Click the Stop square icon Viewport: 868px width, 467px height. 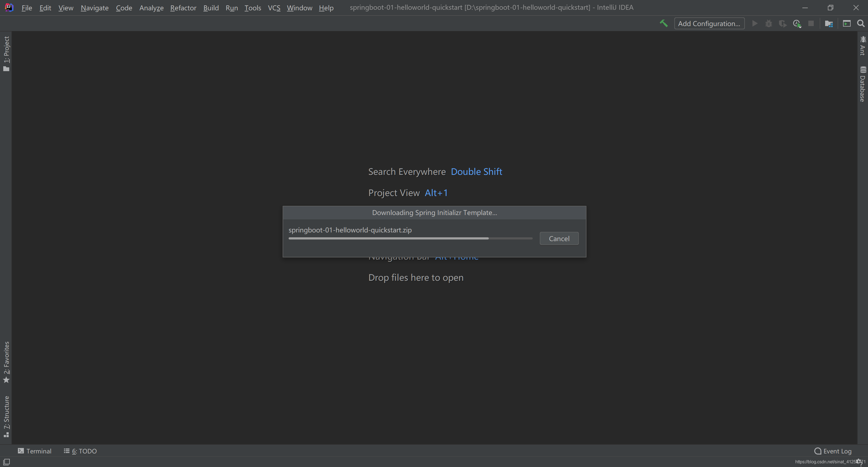[811, 24]
